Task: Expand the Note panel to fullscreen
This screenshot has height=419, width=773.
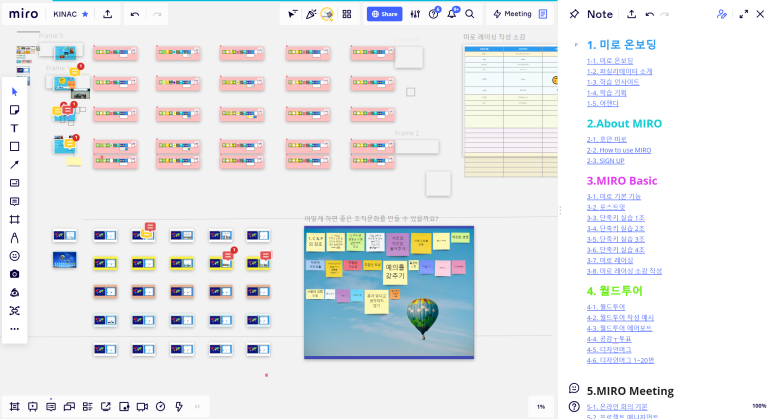Action: (743, 14)
